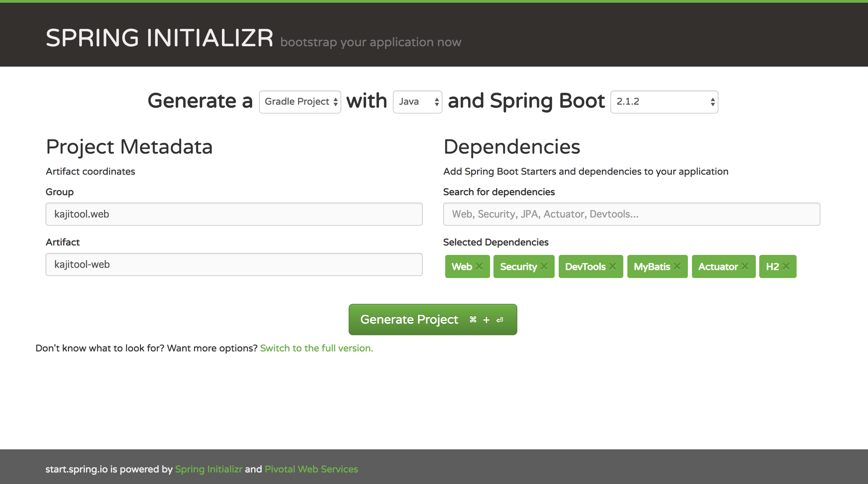
Task: Open the Pivotal Web Services footer link
Action: coord(311,469)
